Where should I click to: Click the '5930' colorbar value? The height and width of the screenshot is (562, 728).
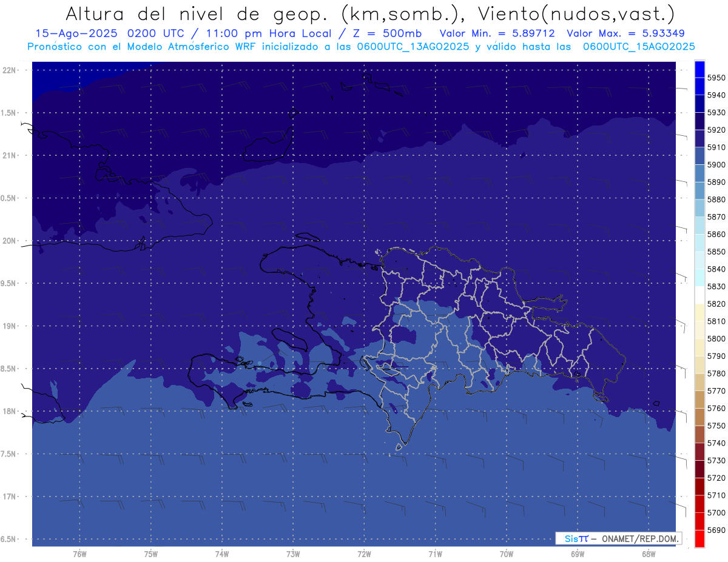click(x=716, y=112)
